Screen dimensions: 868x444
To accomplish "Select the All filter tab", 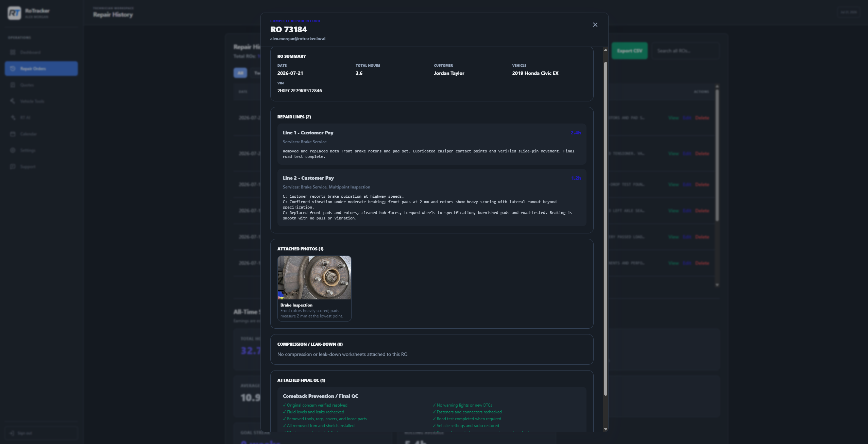I will 240,73.
